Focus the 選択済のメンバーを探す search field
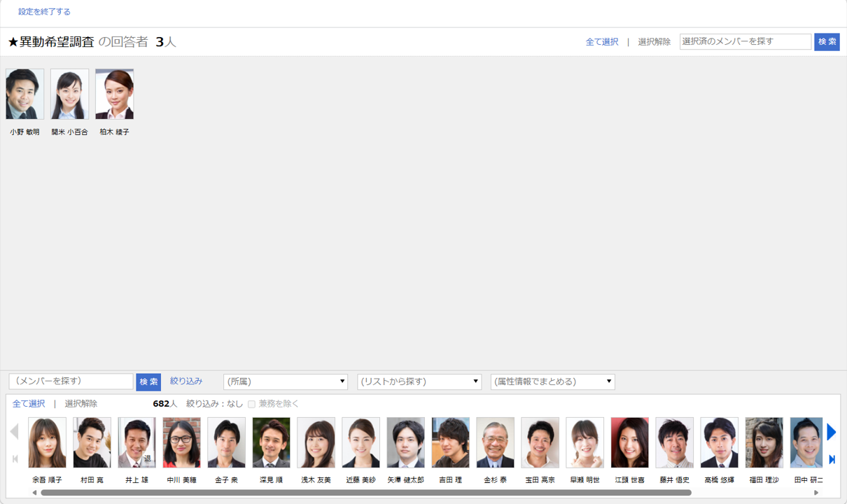 click(x=745, y=42)
